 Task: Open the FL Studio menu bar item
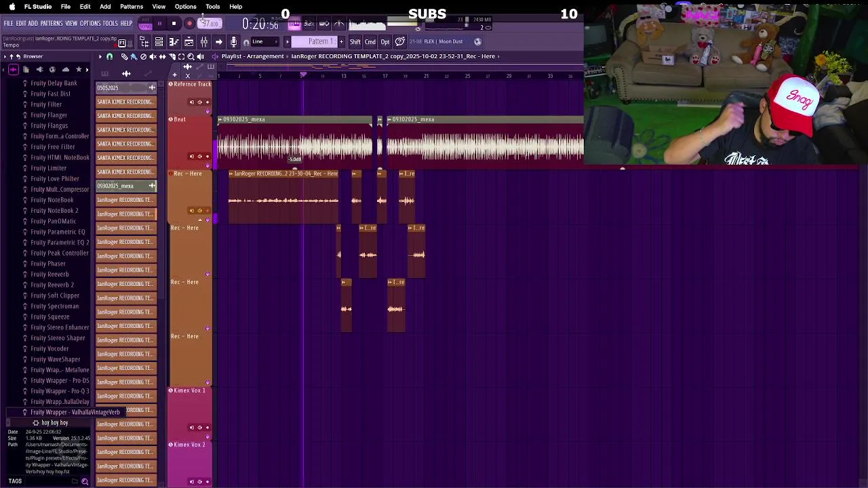(x=38, y=7)
